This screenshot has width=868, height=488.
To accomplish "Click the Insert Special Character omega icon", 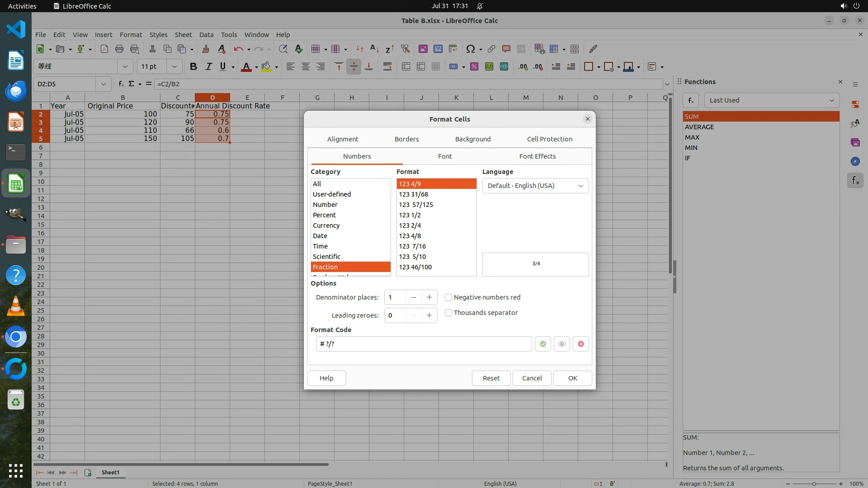I will click(470, 49).
